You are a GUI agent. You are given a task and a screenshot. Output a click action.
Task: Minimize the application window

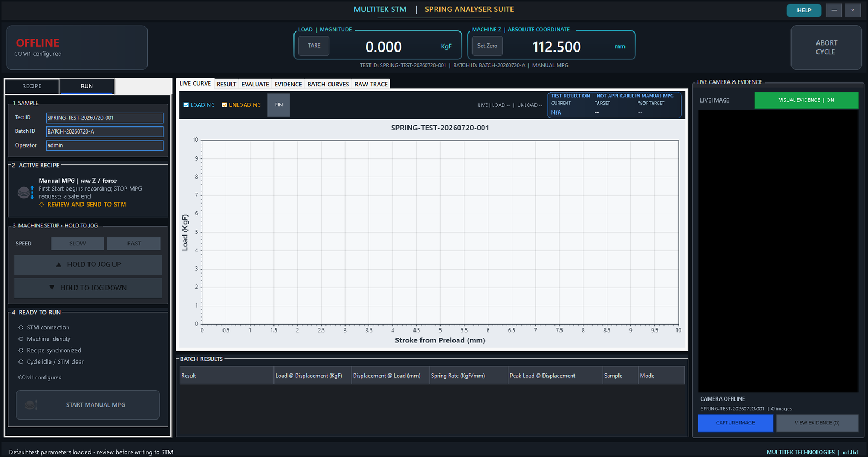pos(834,10)
